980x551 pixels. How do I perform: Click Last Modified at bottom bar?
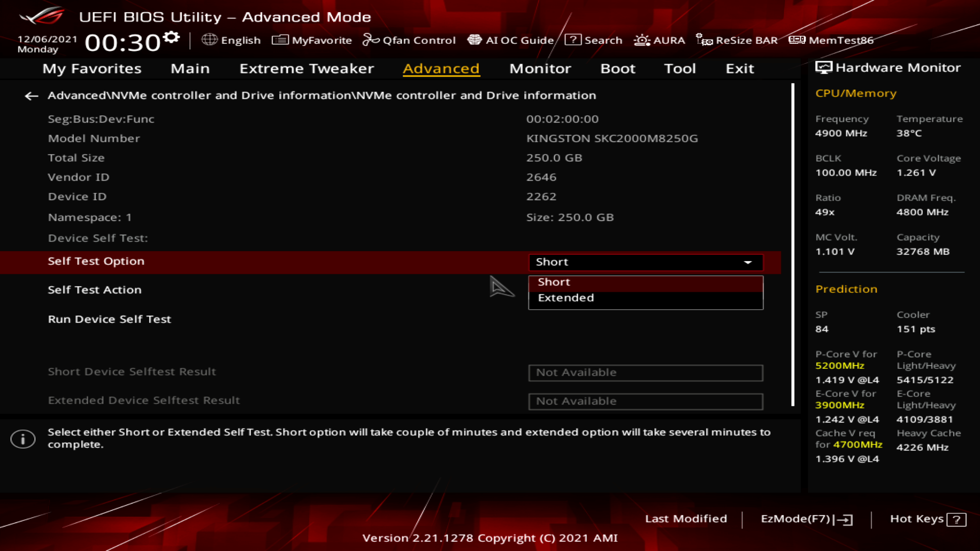[x=685, y=519]
